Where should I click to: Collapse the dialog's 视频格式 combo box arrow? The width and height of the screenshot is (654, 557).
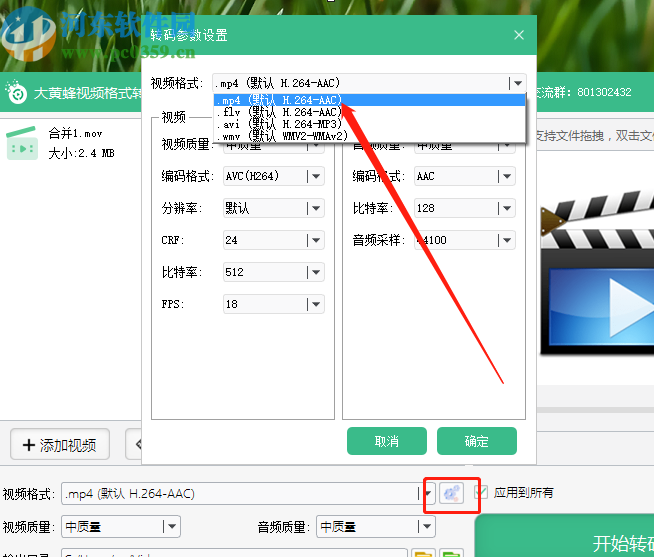pos(517,83)
